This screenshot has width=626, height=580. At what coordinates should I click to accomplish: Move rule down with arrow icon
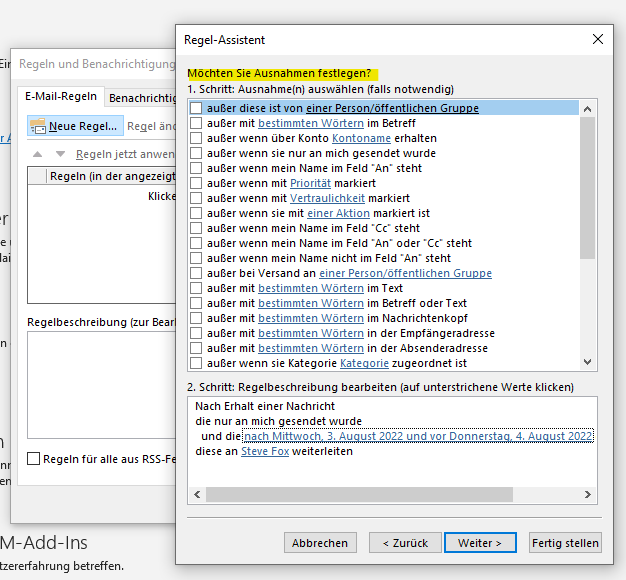60,154
